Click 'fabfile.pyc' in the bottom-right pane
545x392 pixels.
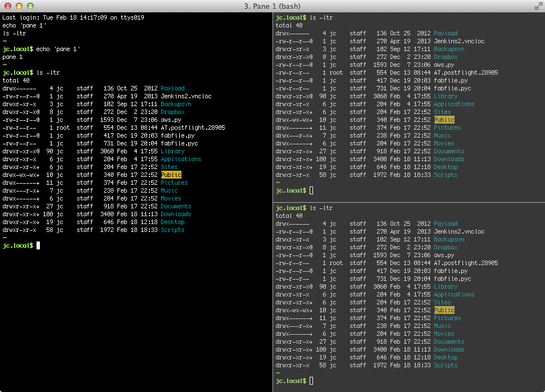pyautogui.click(x=452, y=279)
